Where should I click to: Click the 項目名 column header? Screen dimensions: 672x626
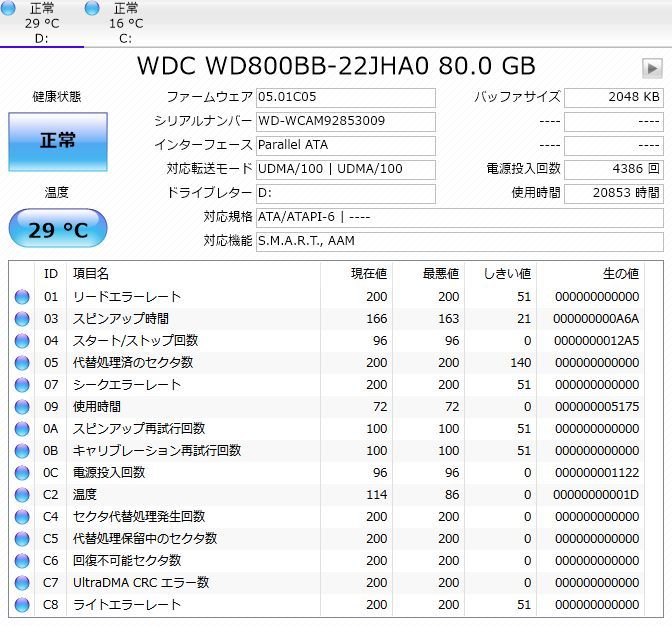click(x=92, y=273)
